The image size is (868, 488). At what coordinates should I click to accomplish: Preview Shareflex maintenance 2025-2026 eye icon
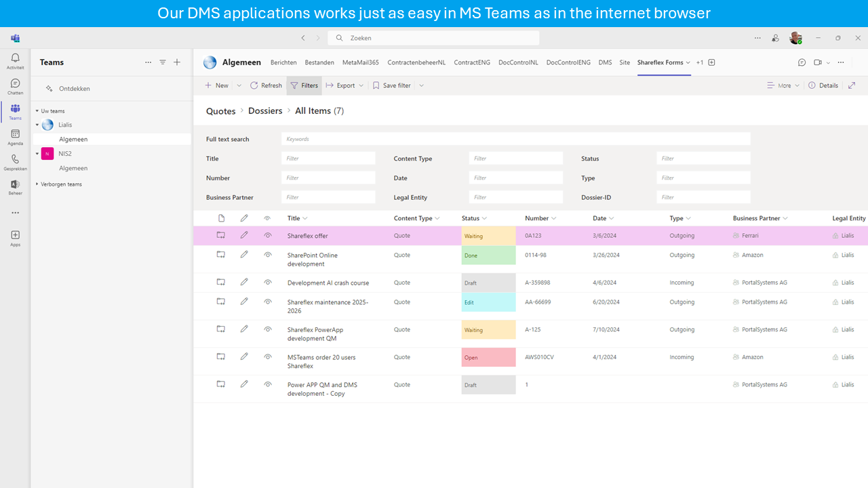point(268,302)
